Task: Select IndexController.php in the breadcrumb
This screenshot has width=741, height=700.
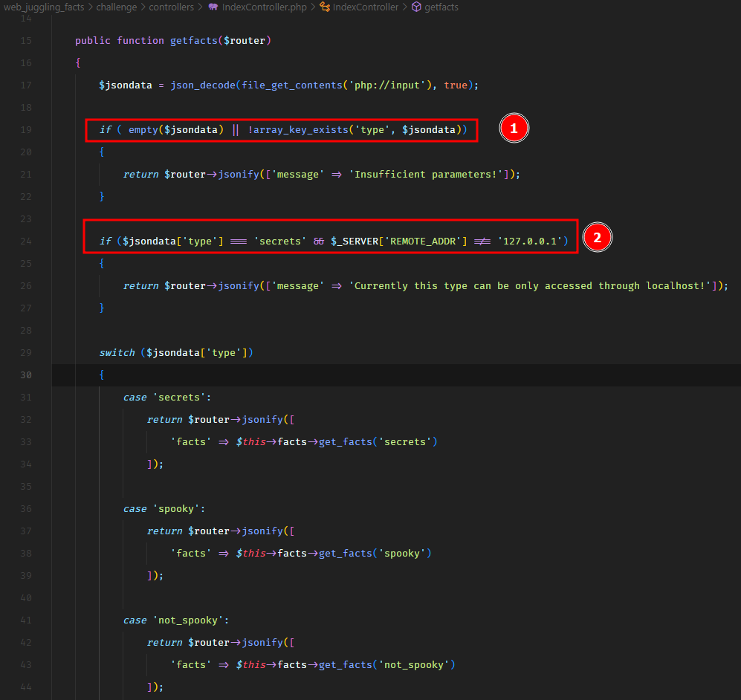Action: (x=264, y=7)
